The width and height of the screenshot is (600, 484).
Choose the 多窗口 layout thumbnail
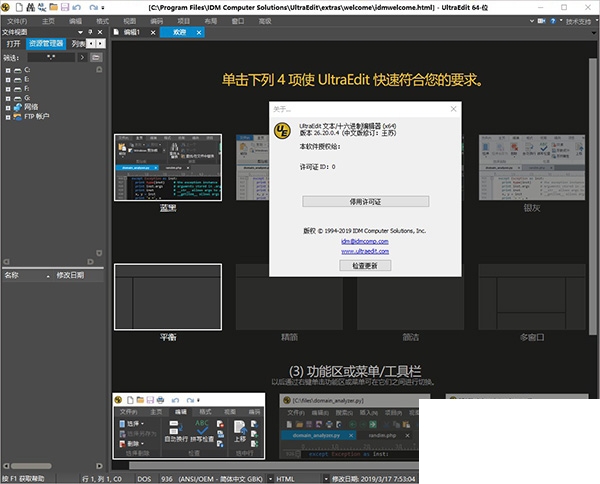(532, 297)
